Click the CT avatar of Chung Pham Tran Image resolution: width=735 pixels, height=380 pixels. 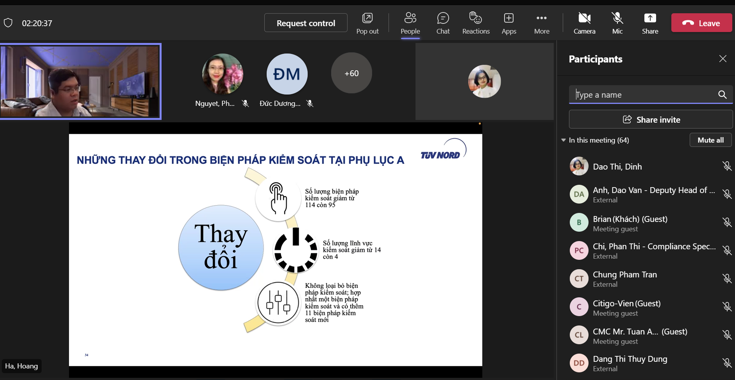[579, 278]
